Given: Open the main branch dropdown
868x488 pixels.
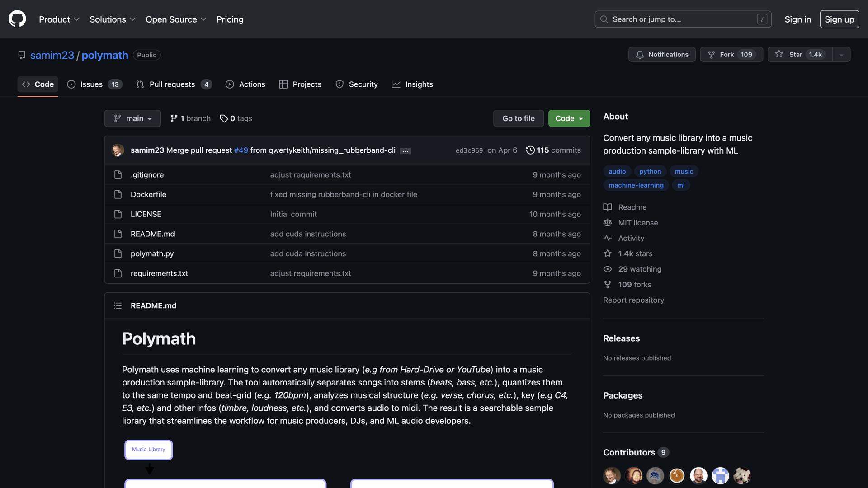Looking at the screenshot, I should [132, 118].
